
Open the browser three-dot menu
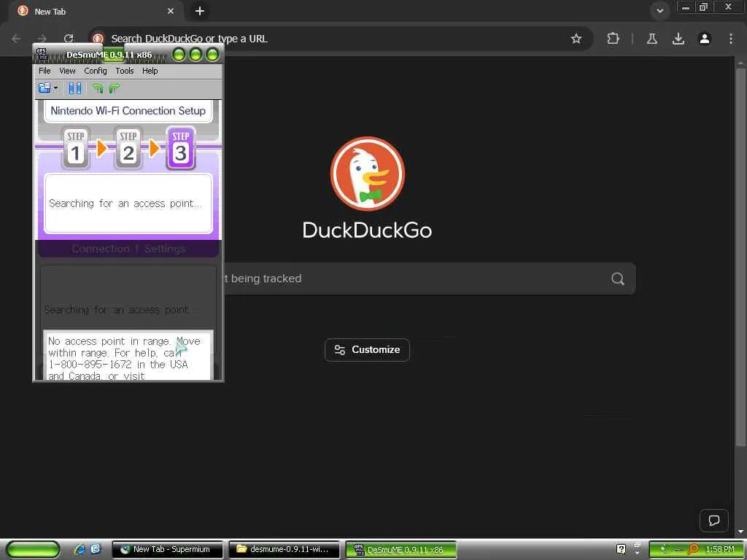[731, 39]
